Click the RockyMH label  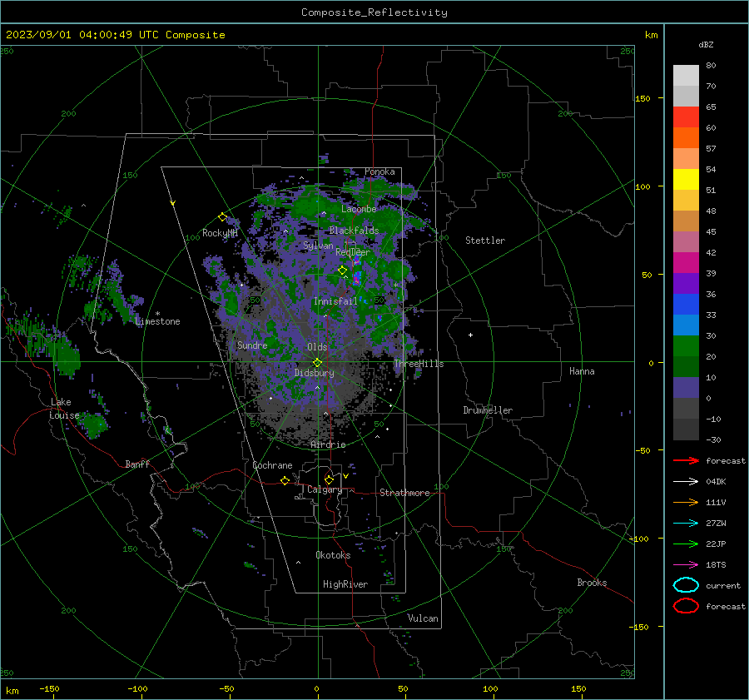point(220,233)
